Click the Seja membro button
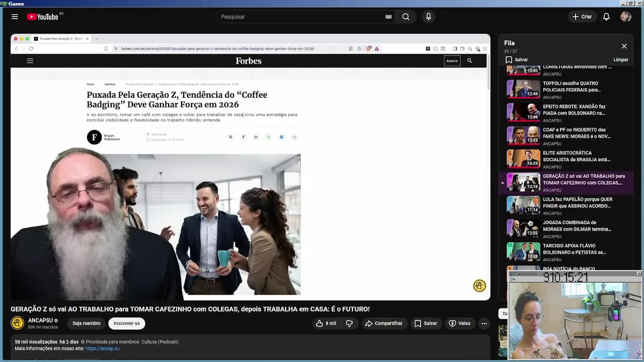The image size is (644, 362). click(x=86, y=323)
